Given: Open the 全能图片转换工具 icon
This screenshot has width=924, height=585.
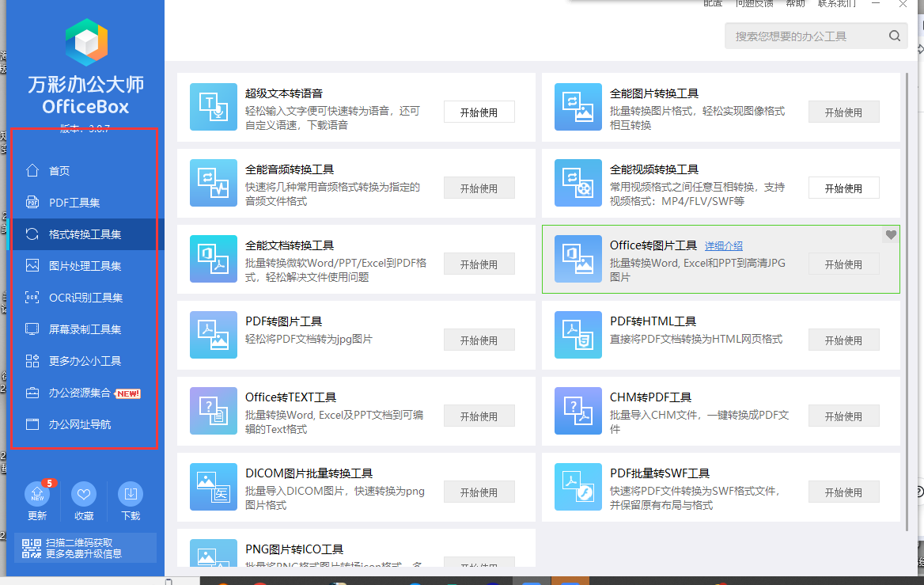Looking at the screenshot, I should (x=578, y=107).
